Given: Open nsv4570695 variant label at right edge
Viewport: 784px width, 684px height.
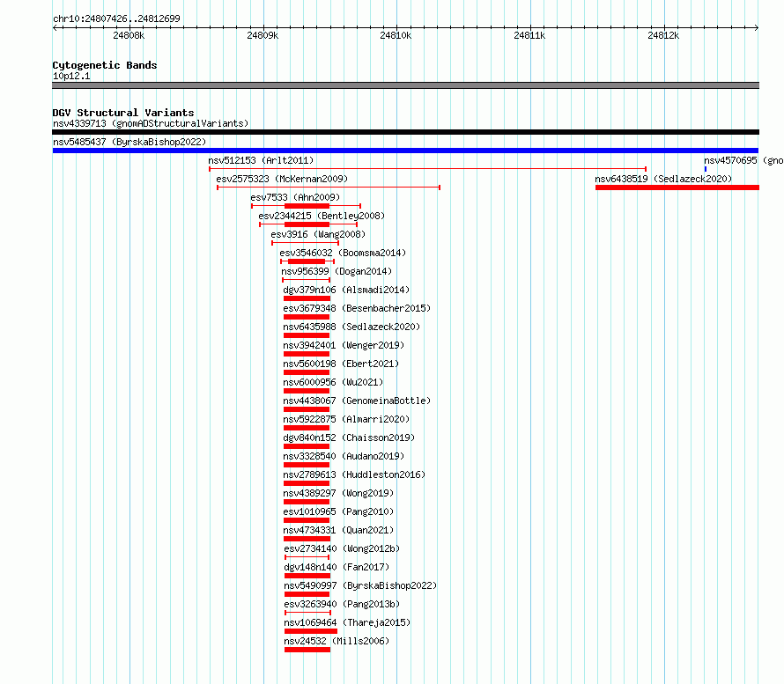Looking at the screenshot, I should (743, 160).
